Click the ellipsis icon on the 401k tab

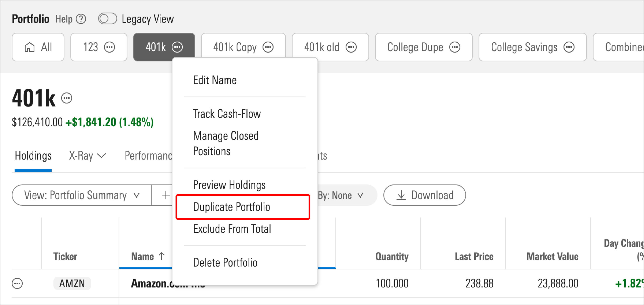click(177, 47)
